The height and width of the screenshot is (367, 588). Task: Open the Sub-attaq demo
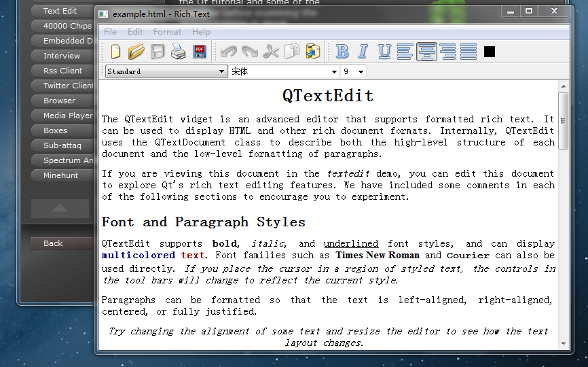[62, 145]
